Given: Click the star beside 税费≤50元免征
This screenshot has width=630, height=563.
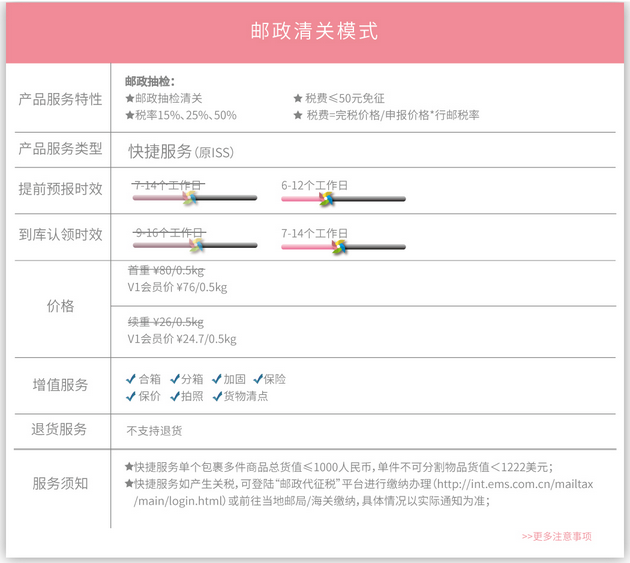Looking at the screenshot, I should pos(298,99).
